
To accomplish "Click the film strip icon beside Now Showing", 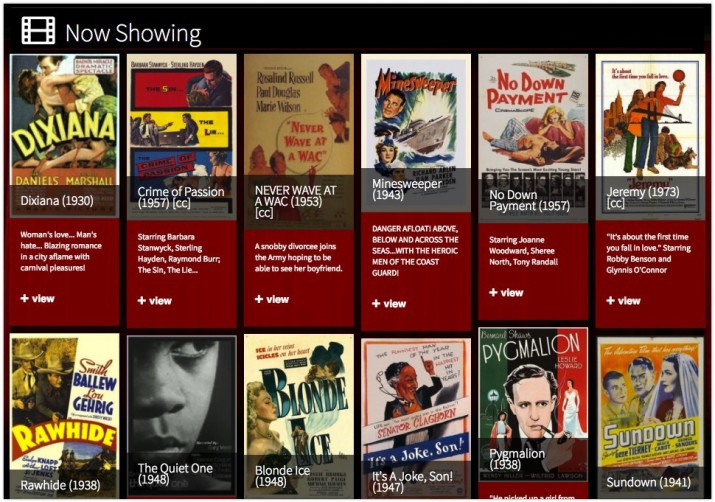I will 38,31.
